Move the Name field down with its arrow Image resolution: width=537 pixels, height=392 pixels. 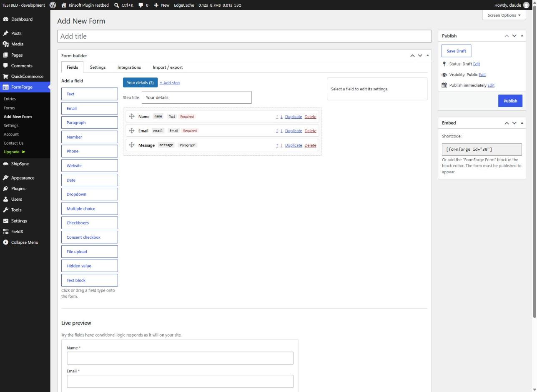281,117
